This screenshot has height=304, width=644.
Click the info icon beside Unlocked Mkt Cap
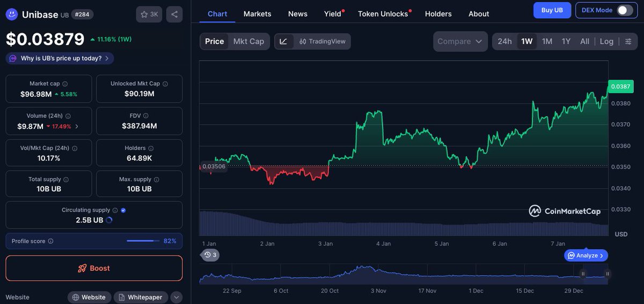point(165,84)
